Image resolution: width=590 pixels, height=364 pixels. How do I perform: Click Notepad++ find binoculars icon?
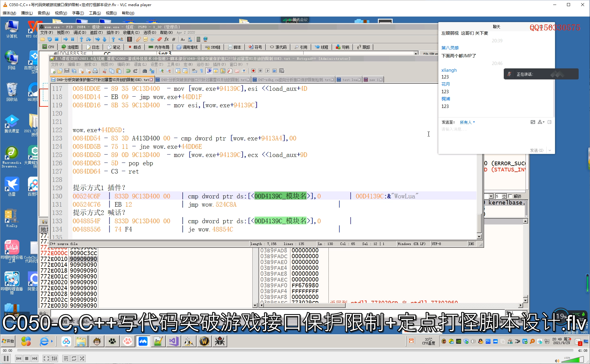click(x=145, y=71)
